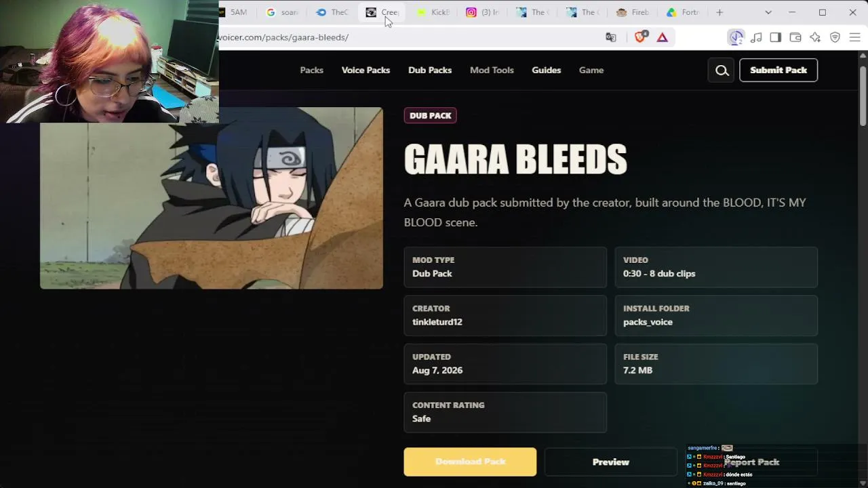
Task: Switch to the Fortn tab
Action: [x=682, y=12]
